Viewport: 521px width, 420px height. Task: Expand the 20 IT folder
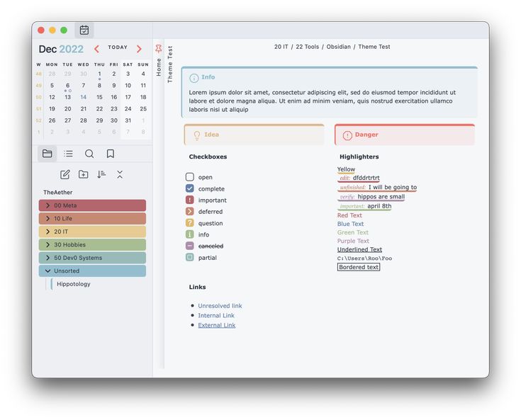47,232
